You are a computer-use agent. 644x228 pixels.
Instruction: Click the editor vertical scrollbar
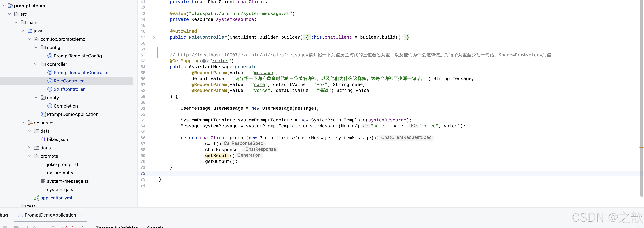642,100
